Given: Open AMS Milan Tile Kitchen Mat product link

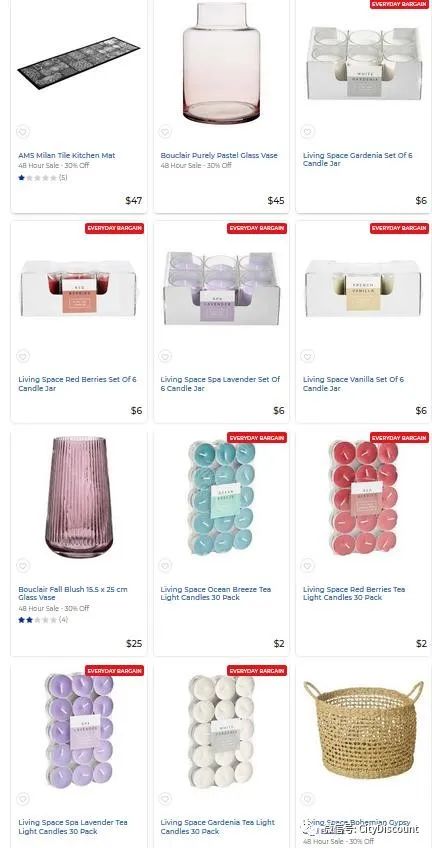Looking at the screenshot, I should (67, 155).
